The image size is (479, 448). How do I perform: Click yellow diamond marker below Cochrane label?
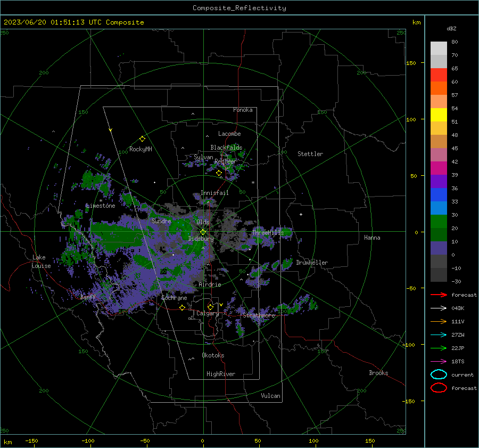point(182,307)
